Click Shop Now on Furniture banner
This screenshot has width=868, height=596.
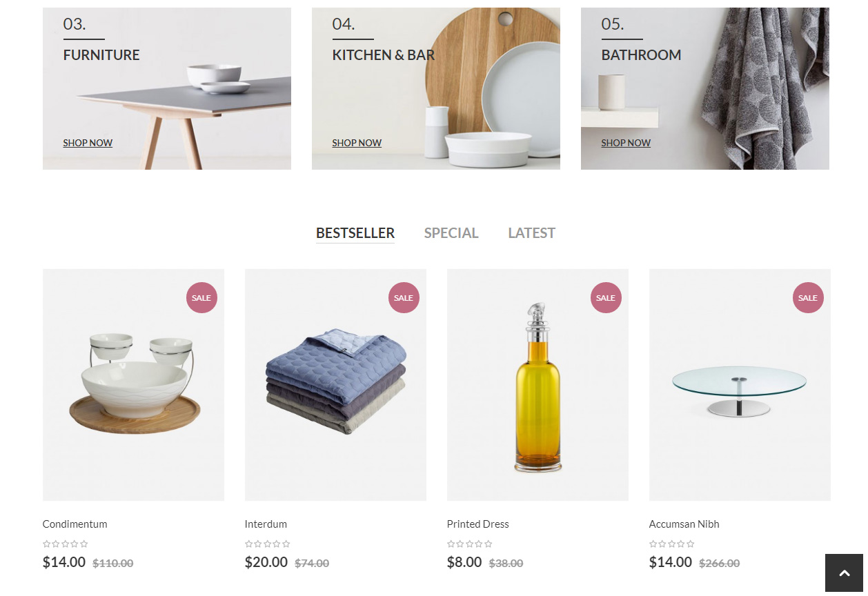88,143
